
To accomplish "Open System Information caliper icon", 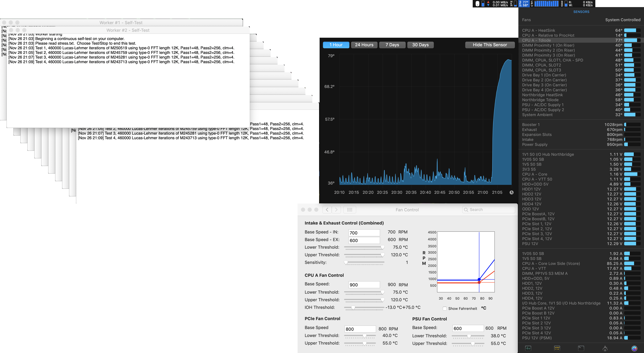I will (605, 348).
